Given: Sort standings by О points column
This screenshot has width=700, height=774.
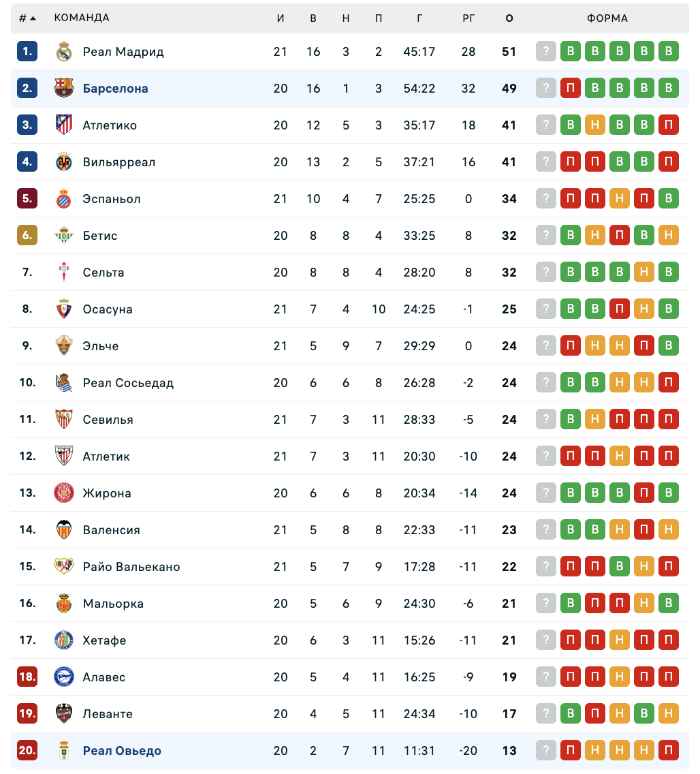Looking at the screenshot, I should click(509, 18).
